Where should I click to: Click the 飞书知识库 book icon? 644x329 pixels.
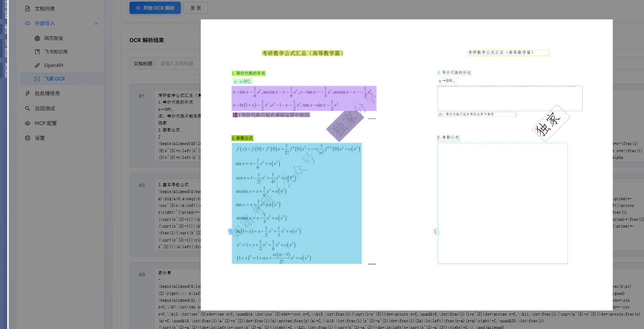[x=37, y=52]
